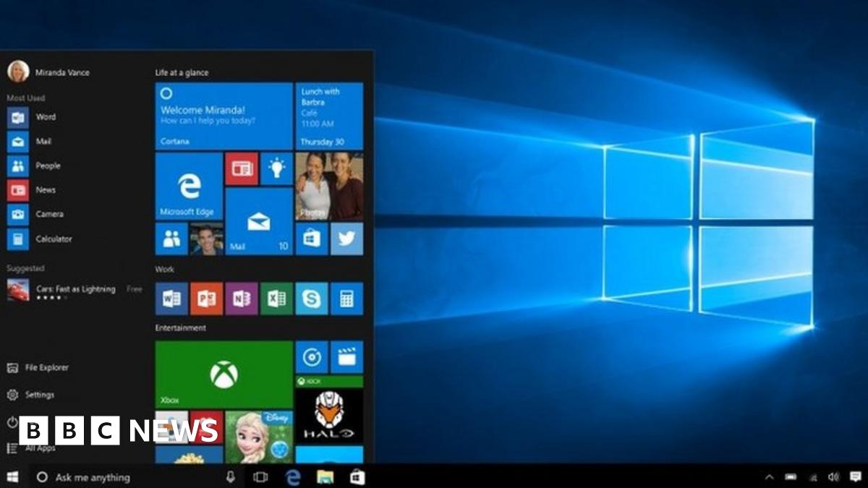868x488 pixels.
Task: Open the Xbox green tile
Action: [x=224, y=374]
